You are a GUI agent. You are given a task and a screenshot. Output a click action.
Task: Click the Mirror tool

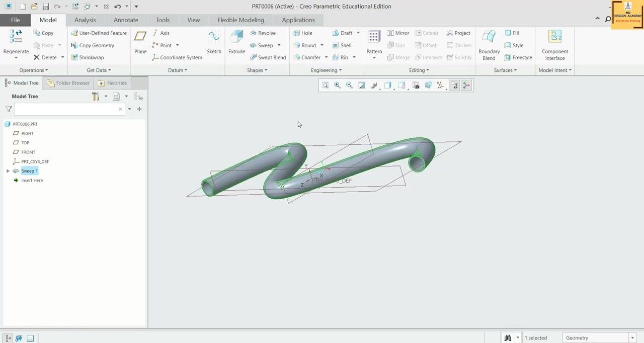click(398, 33)
